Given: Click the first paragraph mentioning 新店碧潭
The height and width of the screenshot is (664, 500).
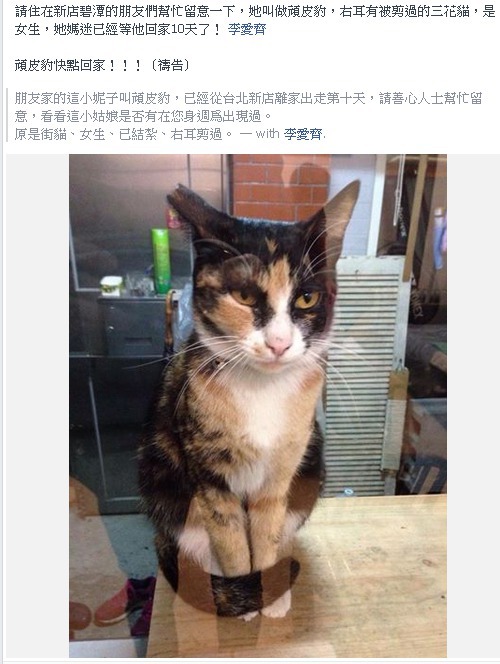Looking at the screenshot, I should (x=255, y=20).
